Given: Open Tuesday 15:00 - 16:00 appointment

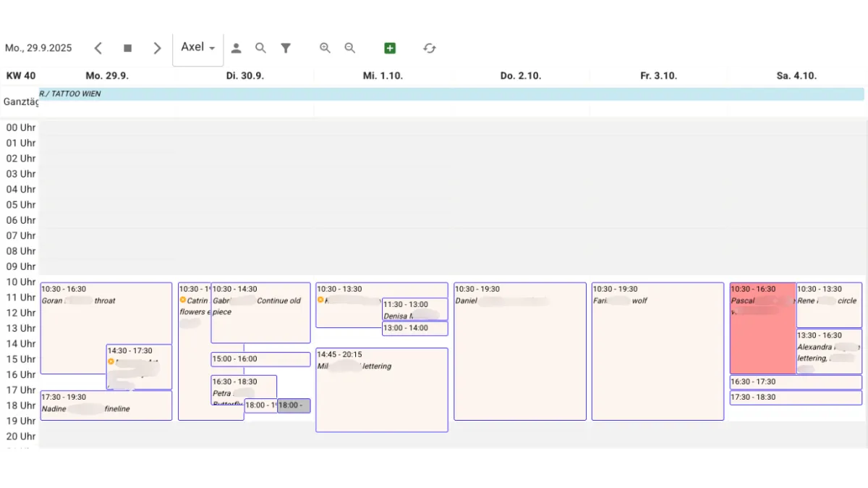Looking at the screenshot, I should click(x=260, y=359).
